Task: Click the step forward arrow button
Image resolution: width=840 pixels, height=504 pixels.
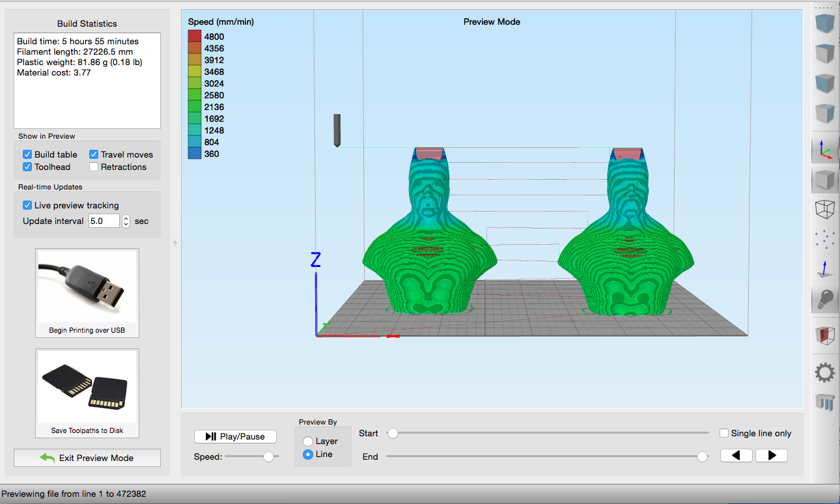Action: point(772,456)
